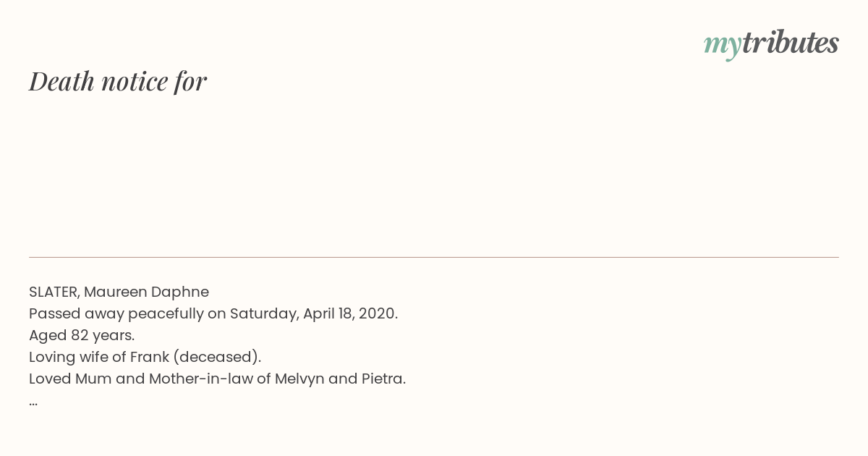The height and width of the screenshot is (456, 868).
Task: Select the "Death notice for" heading
Action: (118, 81)
